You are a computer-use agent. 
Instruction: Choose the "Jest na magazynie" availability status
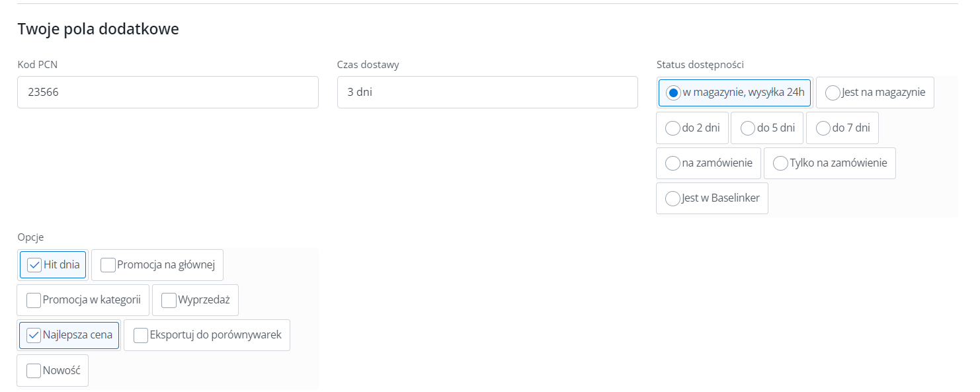833,93
